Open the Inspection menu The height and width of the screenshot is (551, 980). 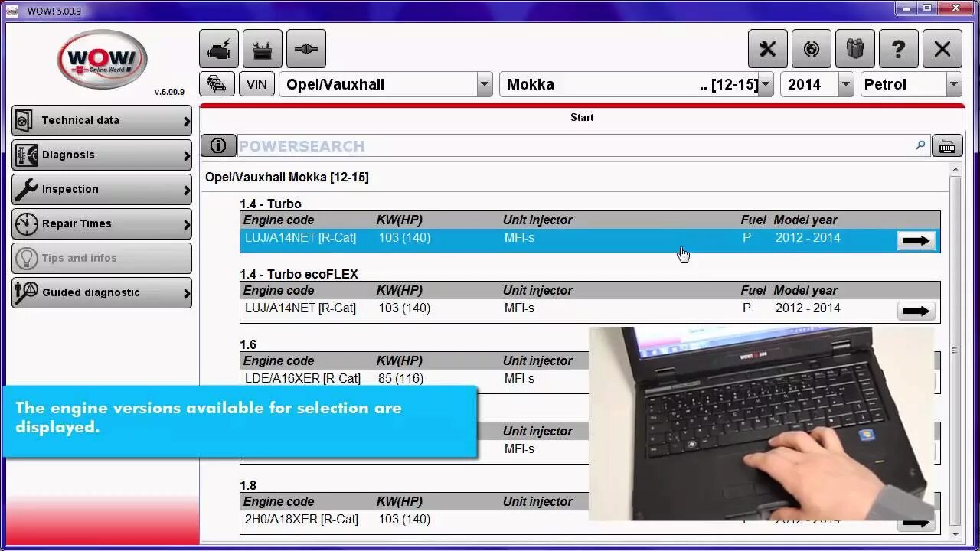coord(102,190)
